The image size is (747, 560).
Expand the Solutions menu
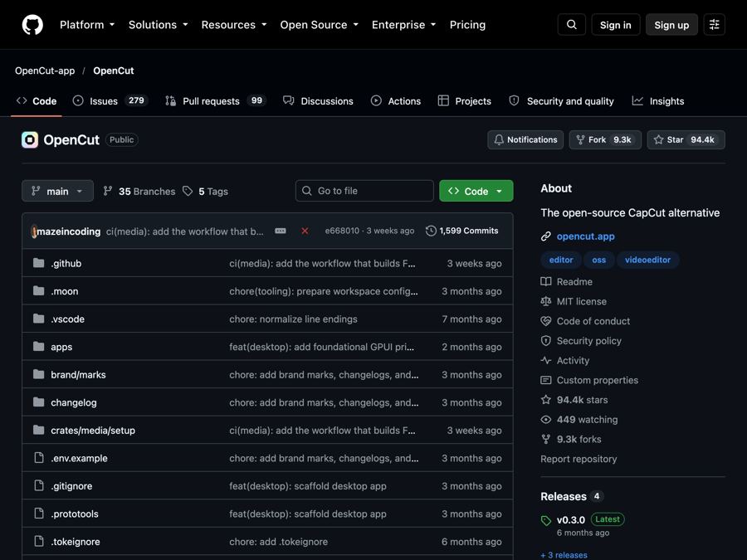pos(159,25)
